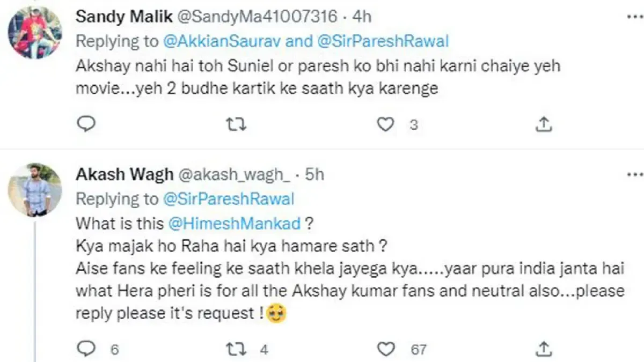
Task: Like Sandy Malik's tweet
Action: coord(385,124)
